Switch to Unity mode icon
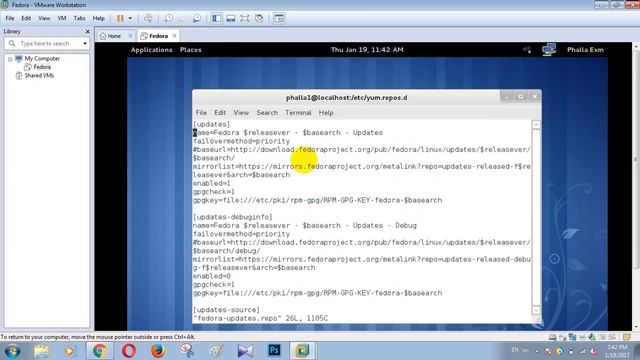This screenshot has width=640, height=360. click(x=259, y=18)
